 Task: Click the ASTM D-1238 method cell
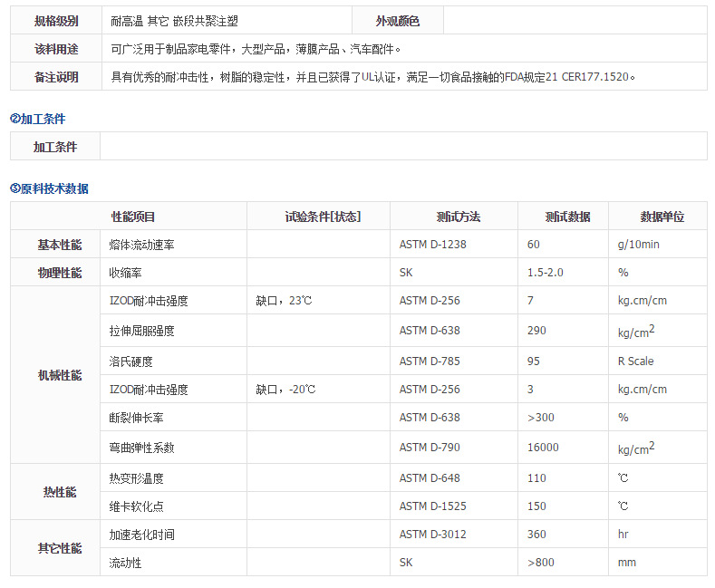(454, 245)
